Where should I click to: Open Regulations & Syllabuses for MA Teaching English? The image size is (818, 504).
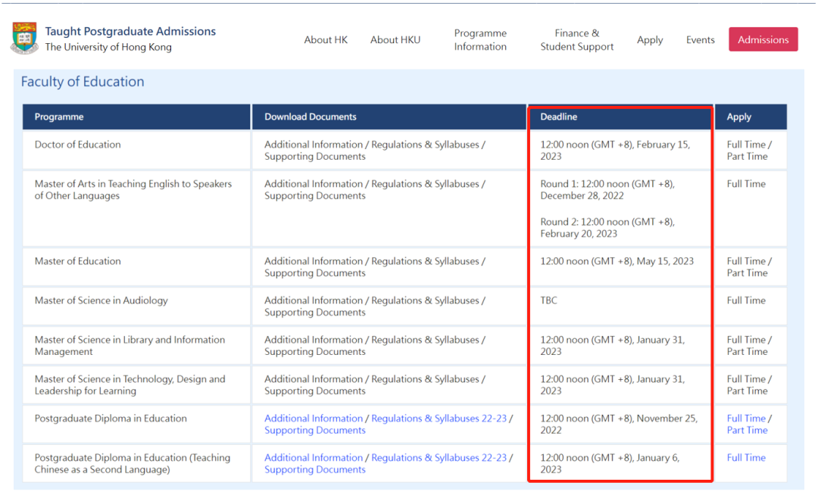(425, 183)
